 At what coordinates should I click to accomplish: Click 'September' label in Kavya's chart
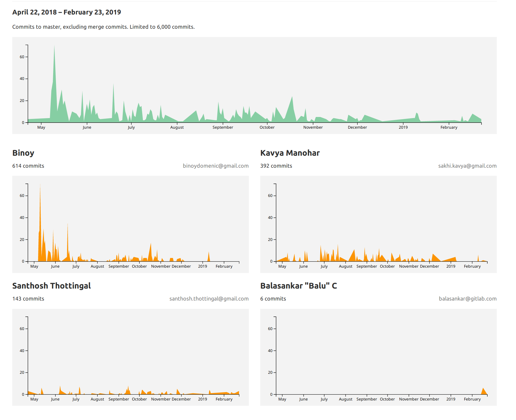[x=367, y=266]
